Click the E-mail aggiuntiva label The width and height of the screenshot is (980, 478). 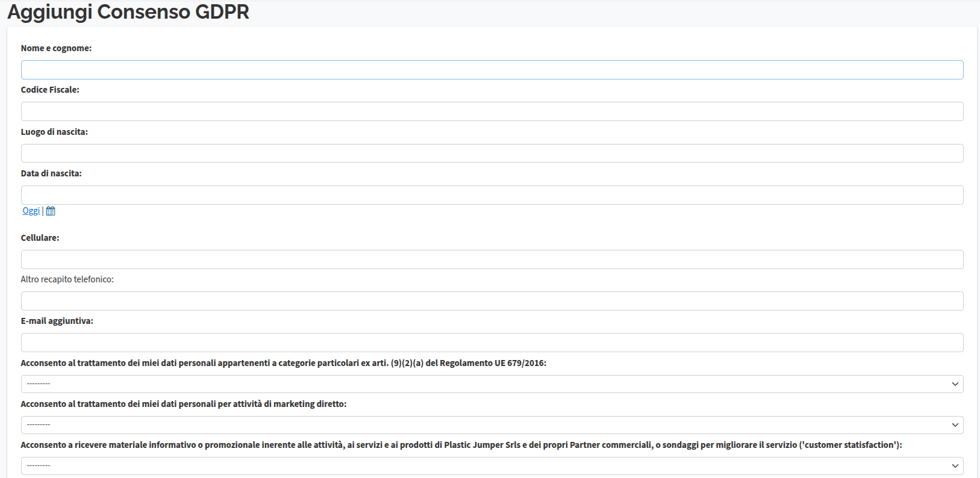coord(57,321)
